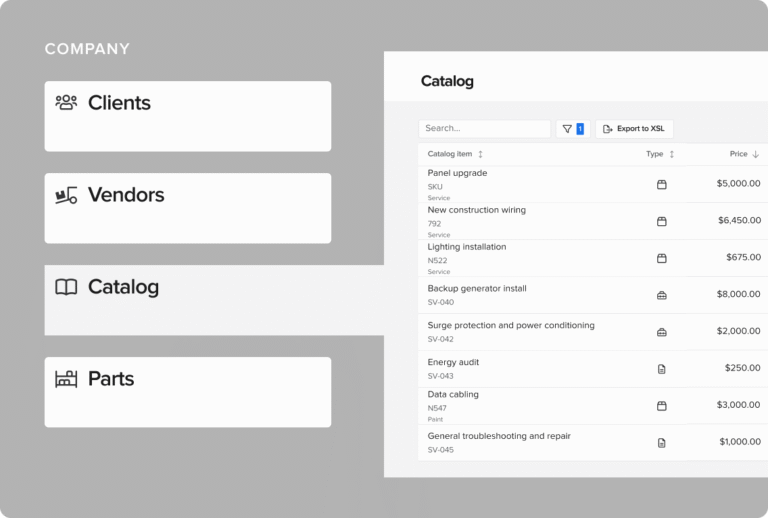Click type icon for Lighting installation
The width and height of the screenshot is (768, 518).
(662, 258)
